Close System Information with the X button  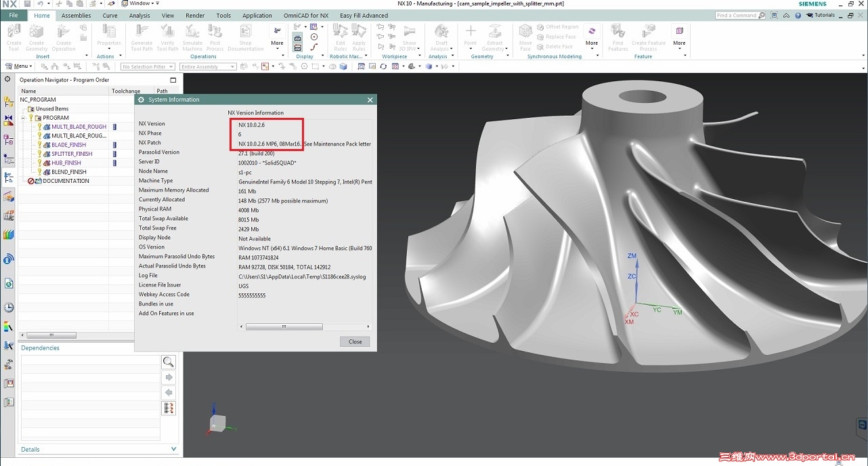click(x=370, y=100)
